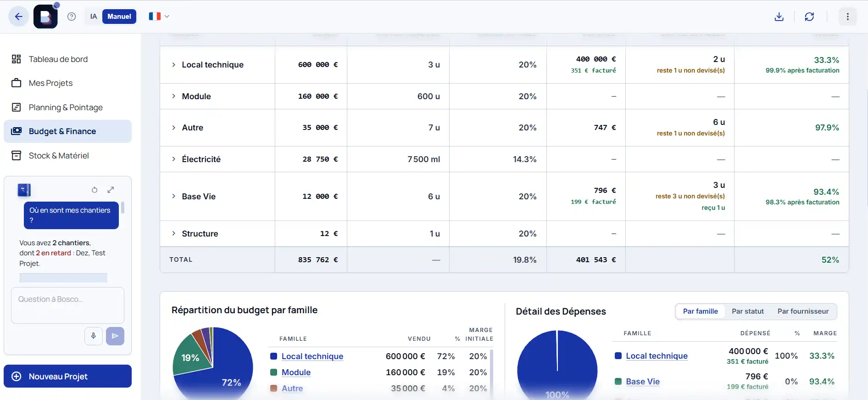Click the 19% slice of budget pie chart
This screenshot has width=868, height=400.
190,357
